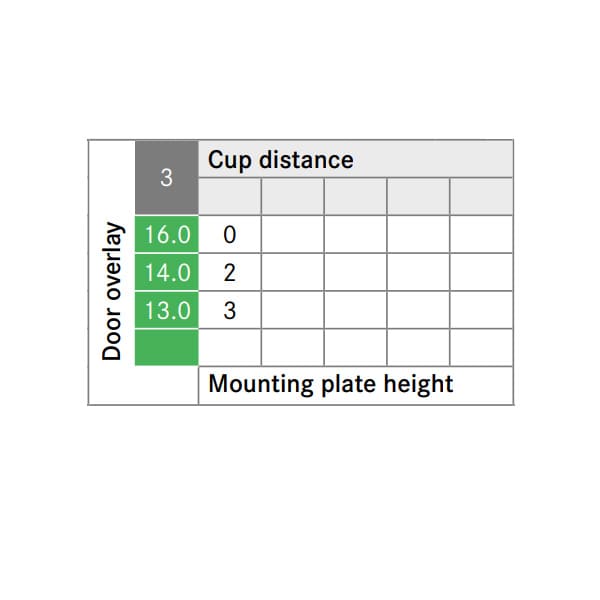Click empty cell right of value 2
Image resolution: width=600 pixels, height=600 pixels.
pyautogui.click(x=293, y=272)
